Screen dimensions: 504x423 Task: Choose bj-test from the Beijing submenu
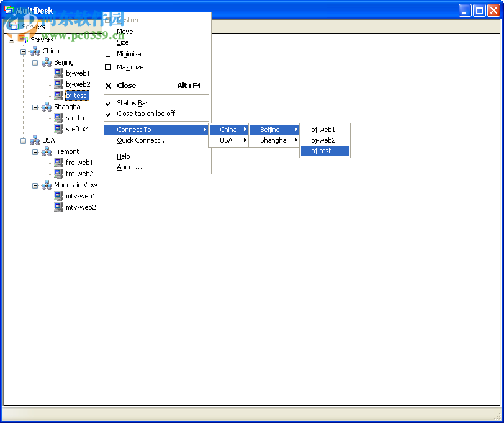(324, 151)
